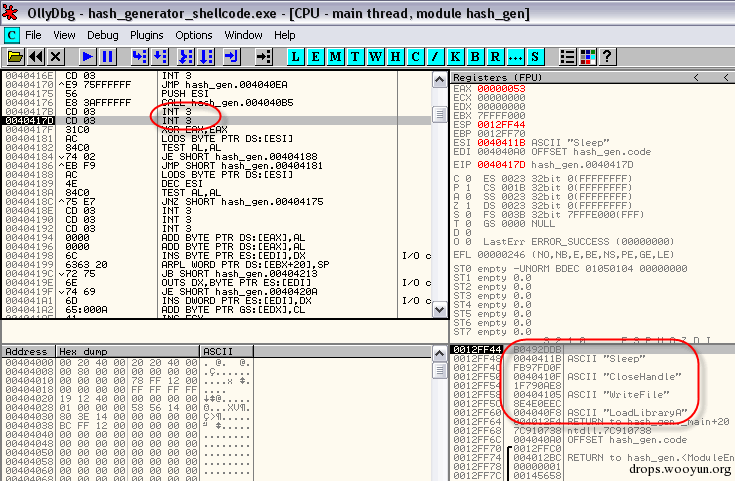Select stack entry ASCII "LoadLibraryA"

click(x=627, y=413)
